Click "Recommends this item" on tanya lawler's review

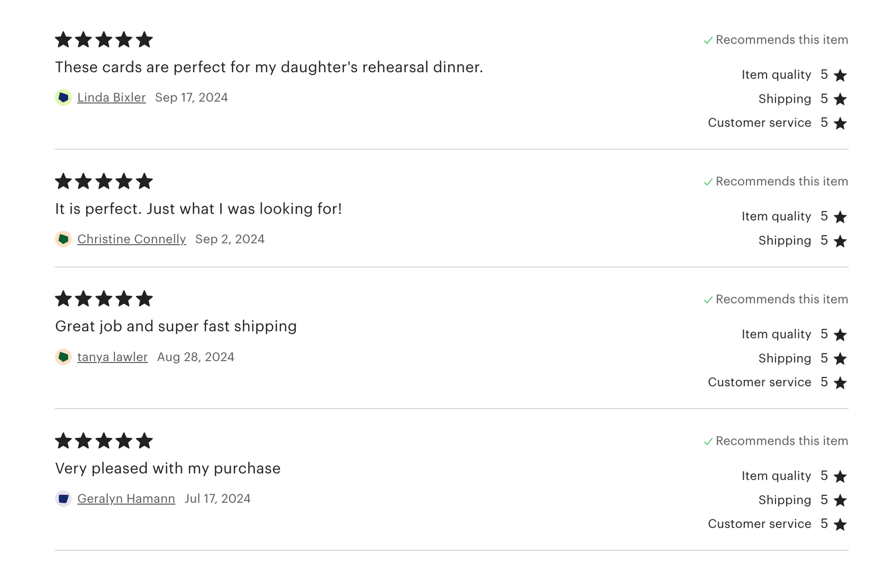[x=781, y=299]
